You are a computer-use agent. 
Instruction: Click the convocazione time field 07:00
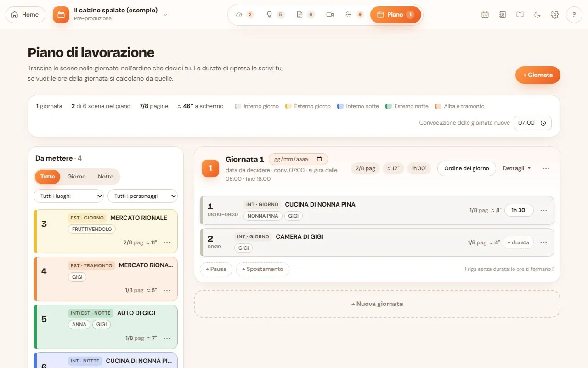point(532,123)
